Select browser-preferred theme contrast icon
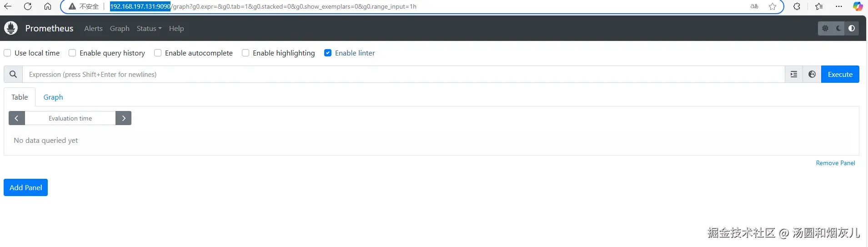Viewport: 868px width, 247px height. click(852, 28)
